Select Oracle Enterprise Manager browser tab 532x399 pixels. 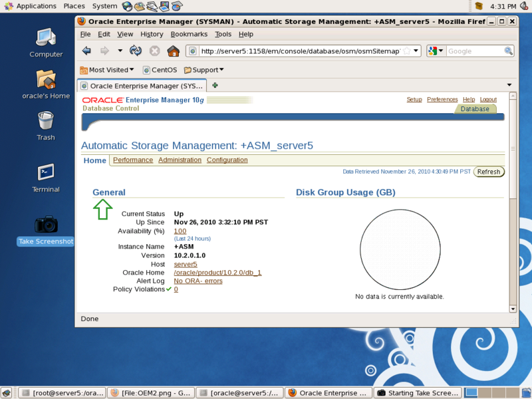[x=142, y=86]
